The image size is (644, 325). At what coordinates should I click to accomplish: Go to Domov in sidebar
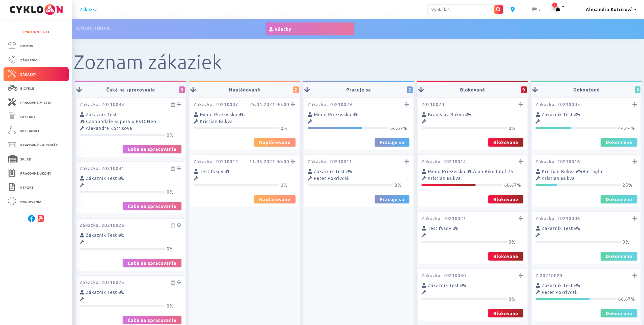click(x=36, y=46)
